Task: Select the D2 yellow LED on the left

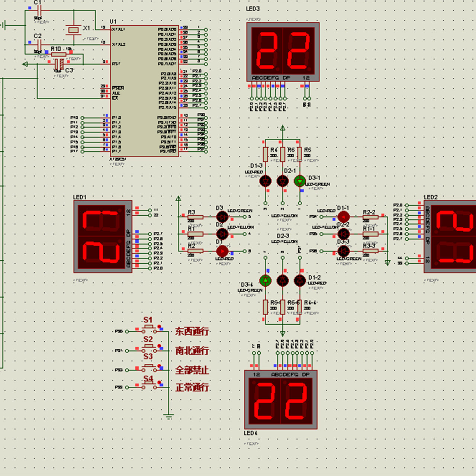Action: click(222, 234)
